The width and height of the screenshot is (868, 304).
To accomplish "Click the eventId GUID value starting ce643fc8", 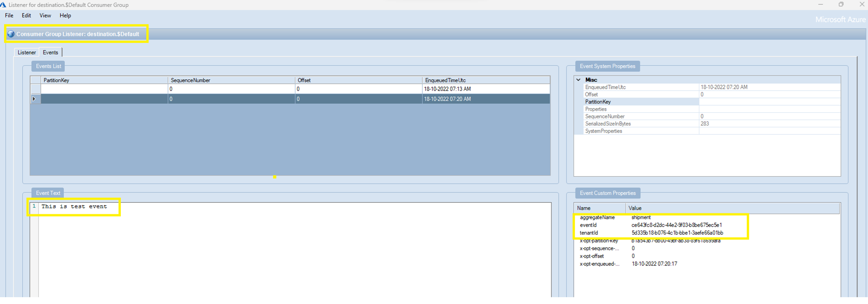I will pyautogui.click(x=676, y=225).
